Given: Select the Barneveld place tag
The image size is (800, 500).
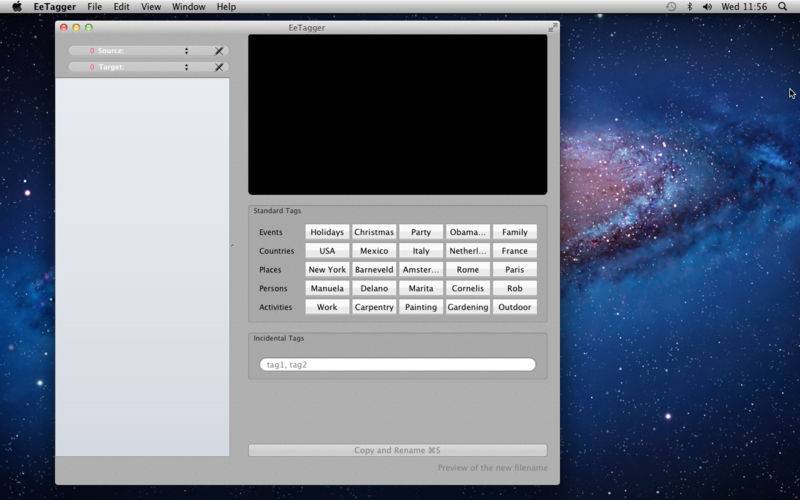Looking at the screenshot, I should click(374, 269).
